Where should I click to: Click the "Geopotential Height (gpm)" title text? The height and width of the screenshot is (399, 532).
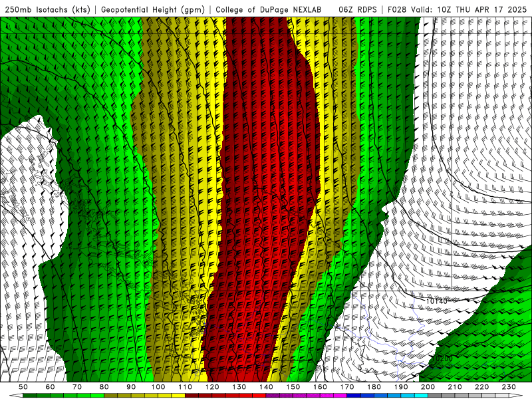pyautogui.click(x=153, y=10)
